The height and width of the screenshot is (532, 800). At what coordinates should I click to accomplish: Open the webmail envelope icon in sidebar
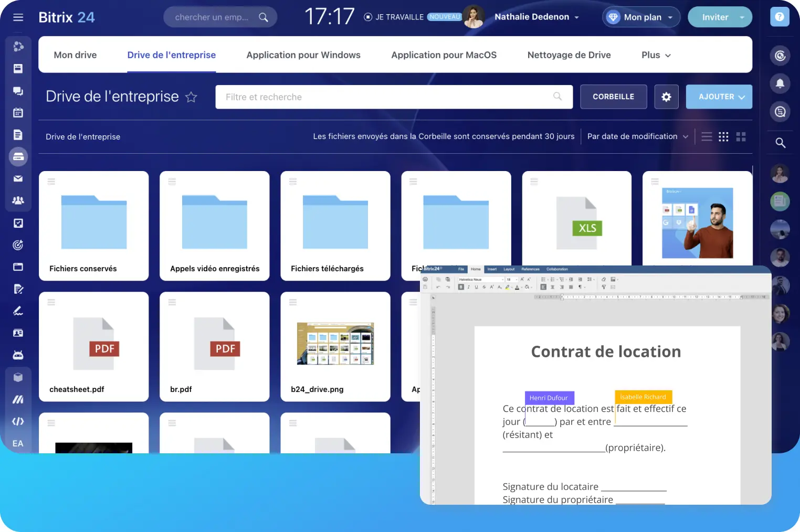[18, 179]
